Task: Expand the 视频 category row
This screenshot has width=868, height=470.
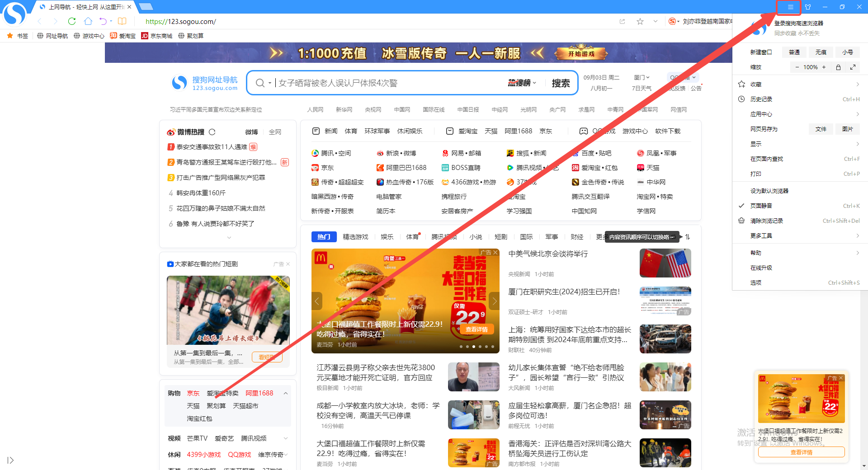Action: [x=286, y=438]
